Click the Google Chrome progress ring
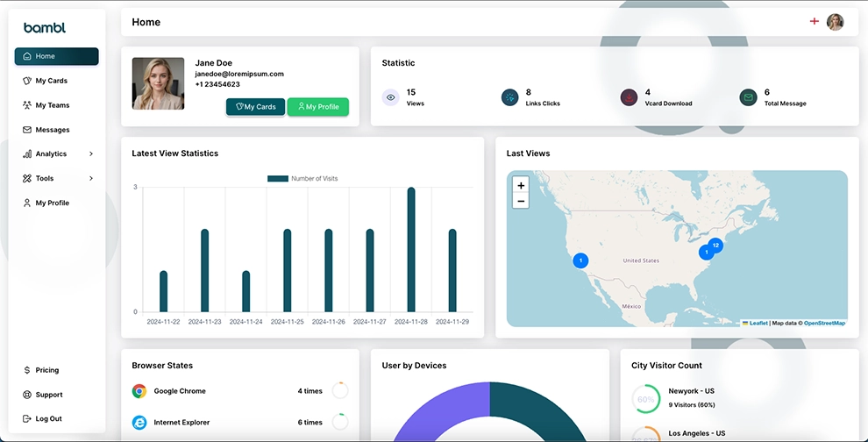Viewport: 868px width, 442px height. point(340,390)
